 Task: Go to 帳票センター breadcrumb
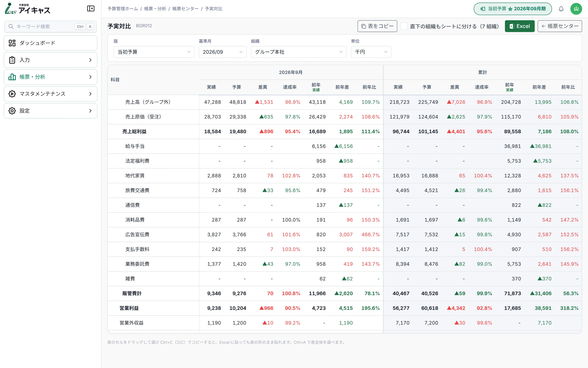point(185,9)
